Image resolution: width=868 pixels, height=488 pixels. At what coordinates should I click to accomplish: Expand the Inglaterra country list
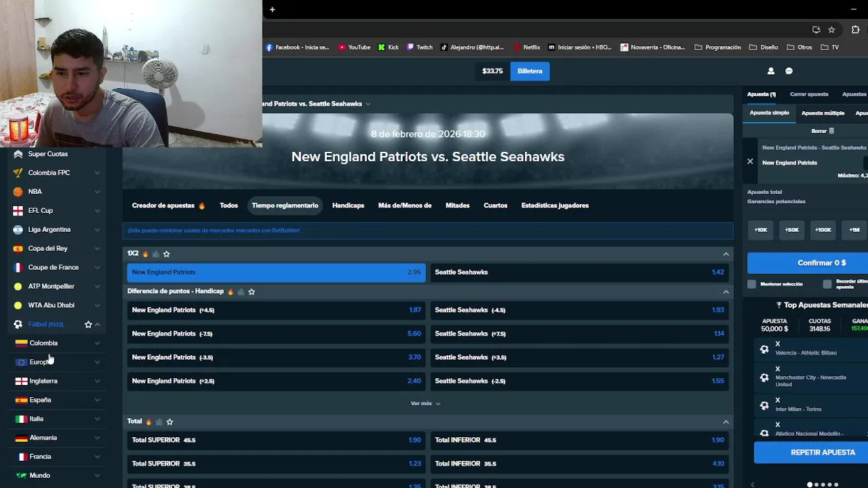[97, 381]
